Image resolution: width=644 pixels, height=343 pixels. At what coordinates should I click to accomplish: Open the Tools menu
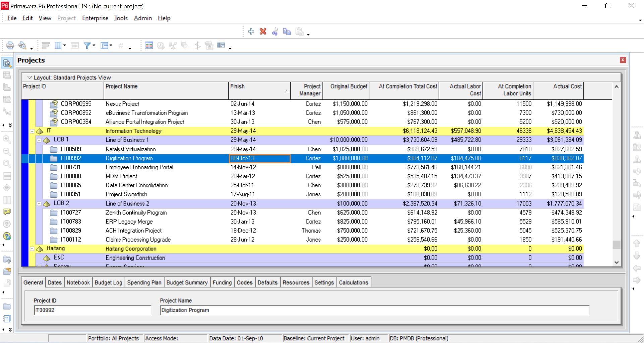tap(121, 18)
